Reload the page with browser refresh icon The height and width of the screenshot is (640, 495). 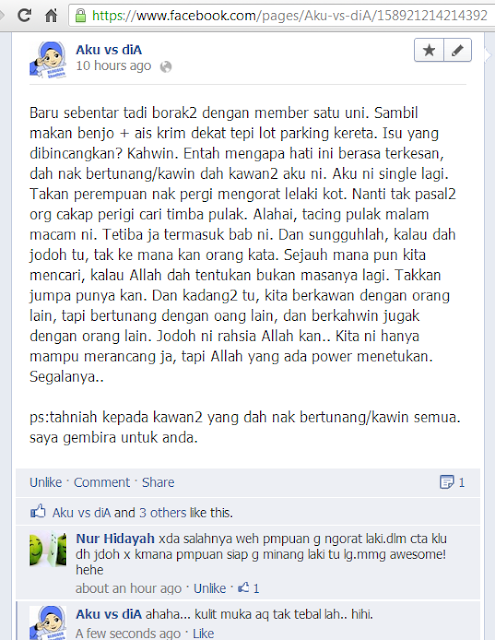[x=24, y=16]
